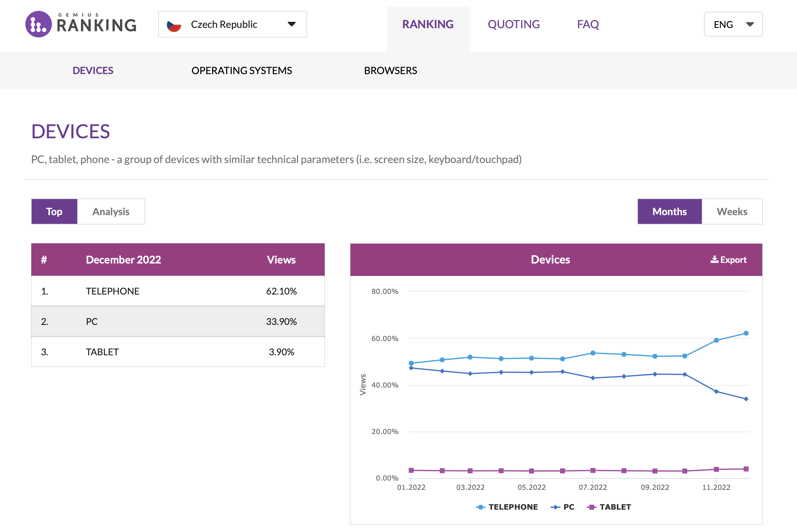Go to BROWSERS ranking

tap(390, 71)
